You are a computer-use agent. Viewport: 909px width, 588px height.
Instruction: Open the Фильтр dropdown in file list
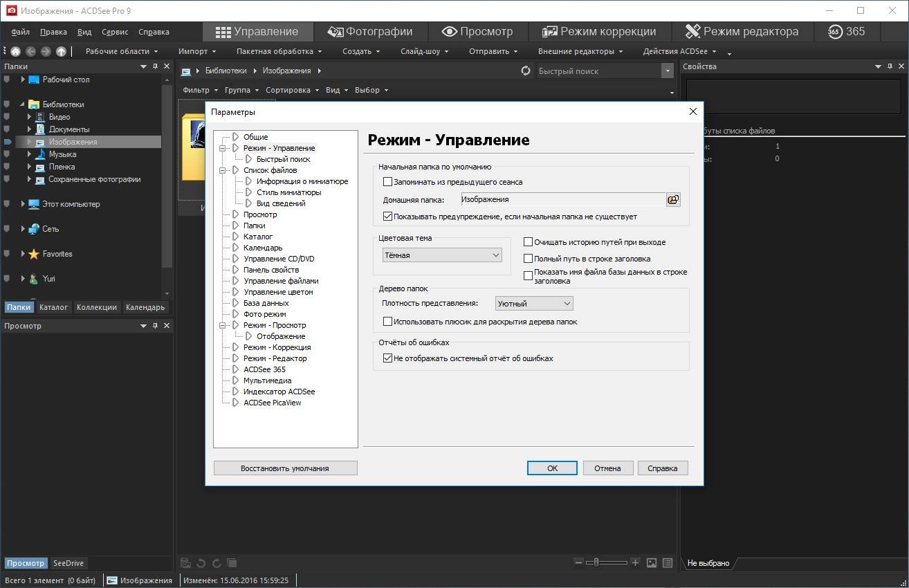pyautogui.click(x=200, y=90)
